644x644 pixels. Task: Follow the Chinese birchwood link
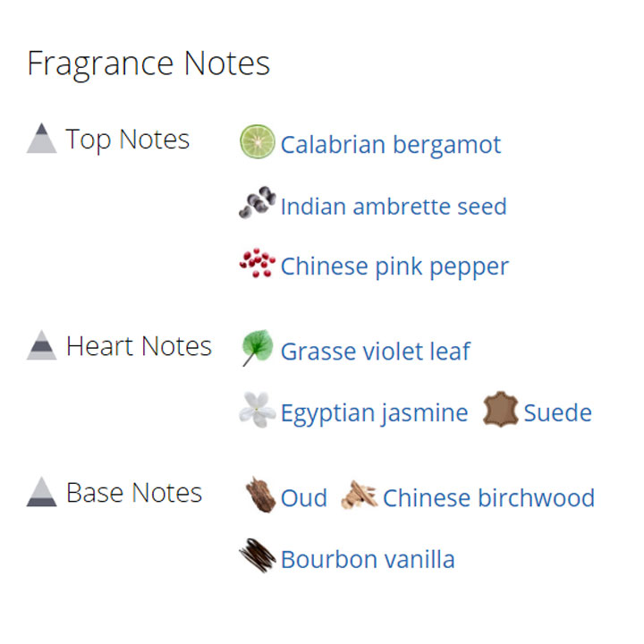(x=488, y=498)
